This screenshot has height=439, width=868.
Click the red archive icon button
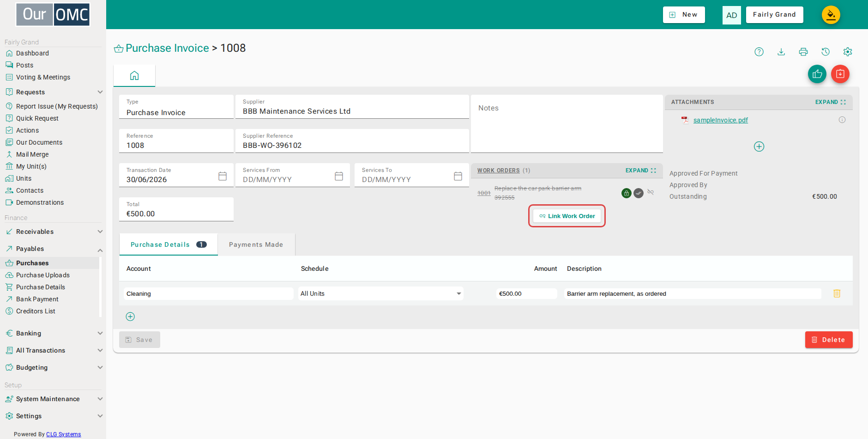click(x=840, y=74)
